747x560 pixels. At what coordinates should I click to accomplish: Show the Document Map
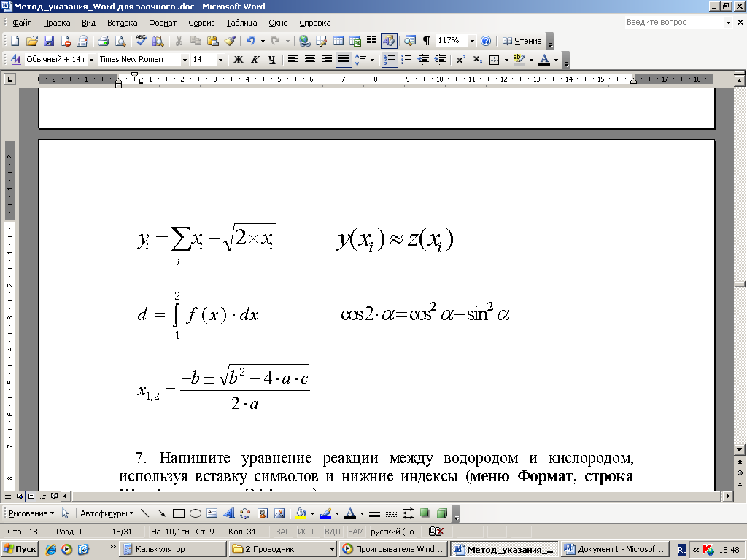tap(410, 41)
